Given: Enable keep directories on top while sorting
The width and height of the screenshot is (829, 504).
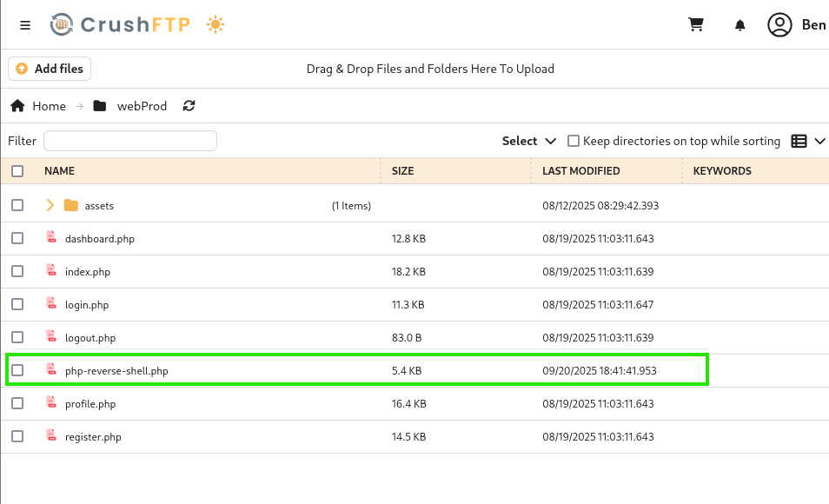Looking at the screenshot, I should 574,141.
